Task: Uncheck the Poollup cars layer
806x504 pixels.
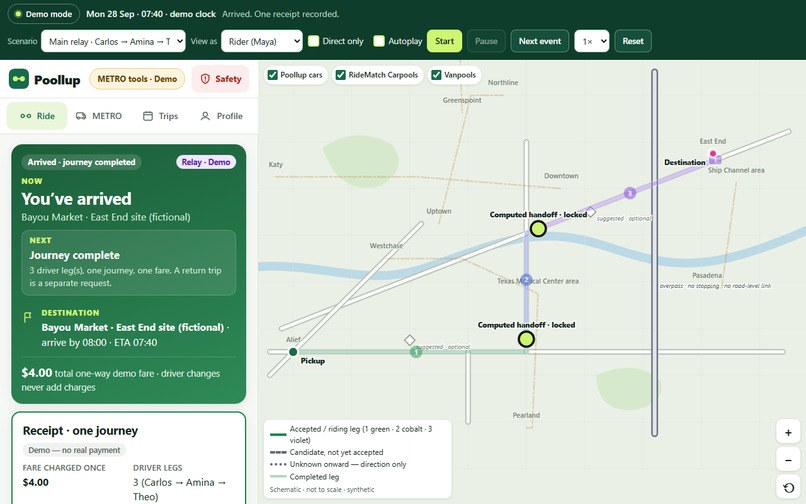Action: (x=272, y=75)
